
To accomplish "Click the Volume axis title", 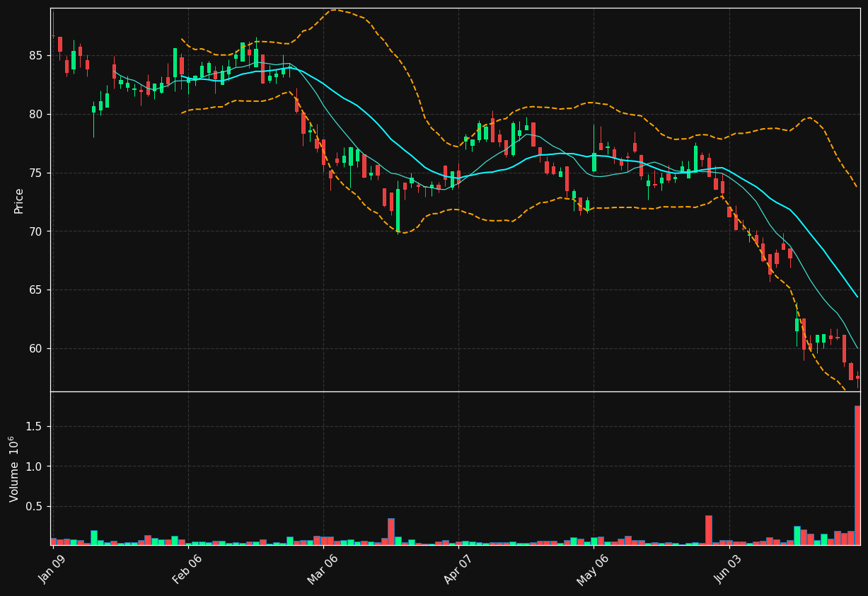I will coord(14,469).
